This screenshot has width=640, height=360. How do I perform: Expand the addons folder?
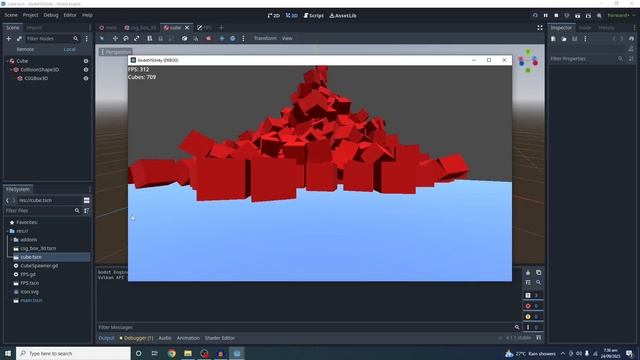tap(11, 240)
